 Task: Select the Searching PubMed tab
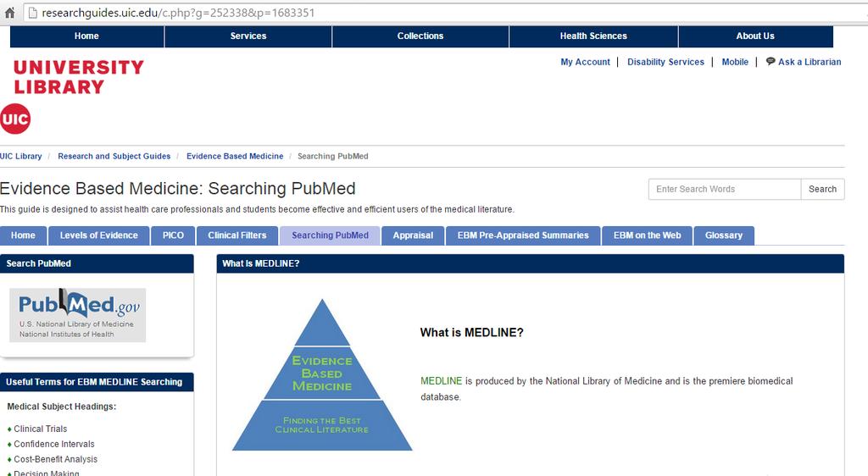point(330,235)
